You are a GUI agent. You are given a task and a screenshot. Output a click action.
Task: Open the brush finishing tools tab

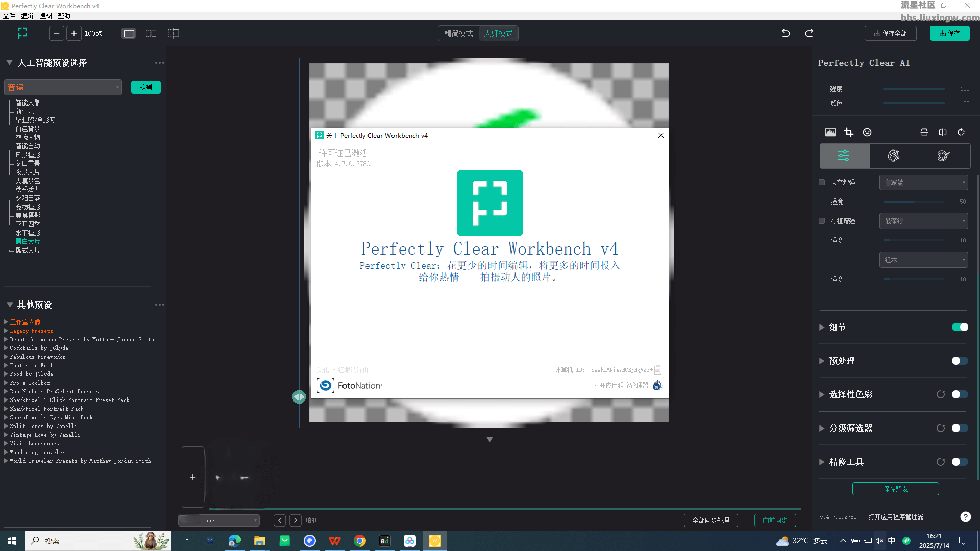(x=943, y=156)
